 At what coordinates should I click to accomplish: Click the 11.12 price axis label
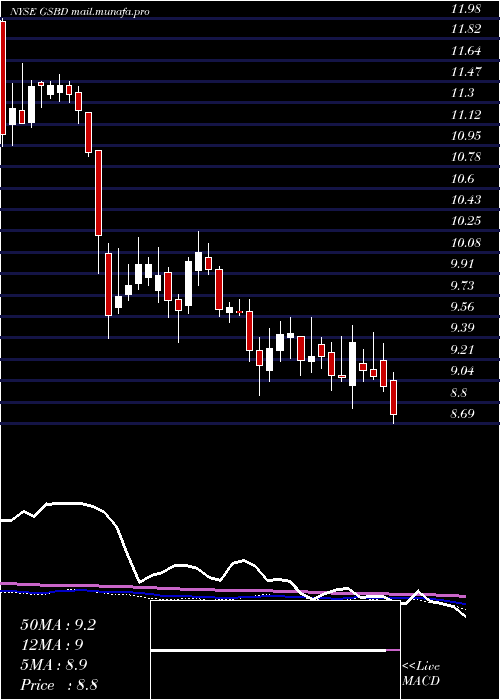tap(466, 115)
